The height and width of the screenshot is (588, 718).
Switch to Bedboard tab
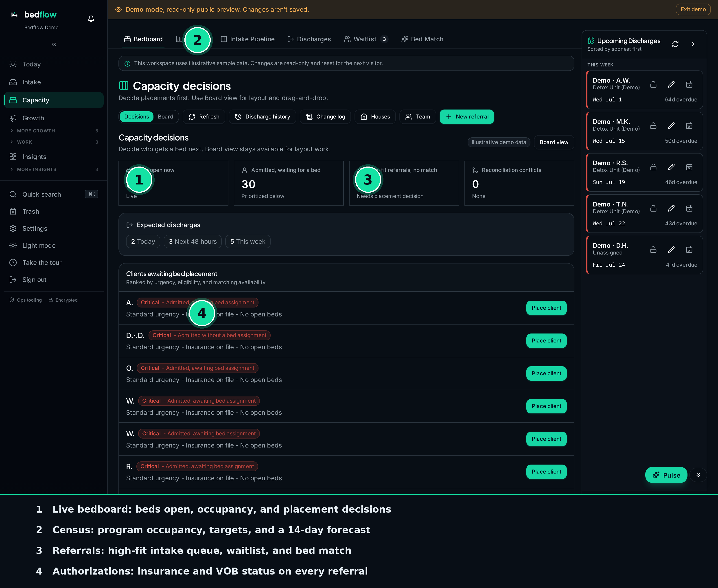pyautogui.click(x=143, y=39)
